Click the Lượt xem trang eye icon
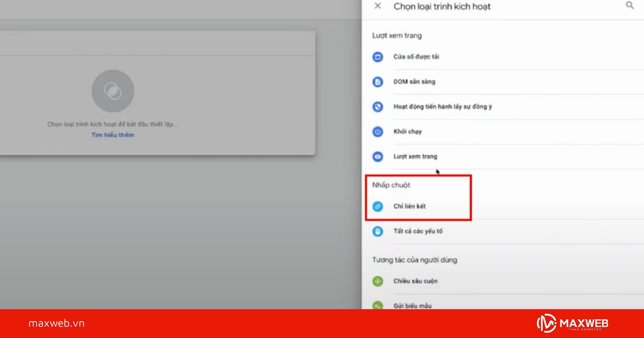The width and height of the screenshot is (644, 338). click(378, 157)
